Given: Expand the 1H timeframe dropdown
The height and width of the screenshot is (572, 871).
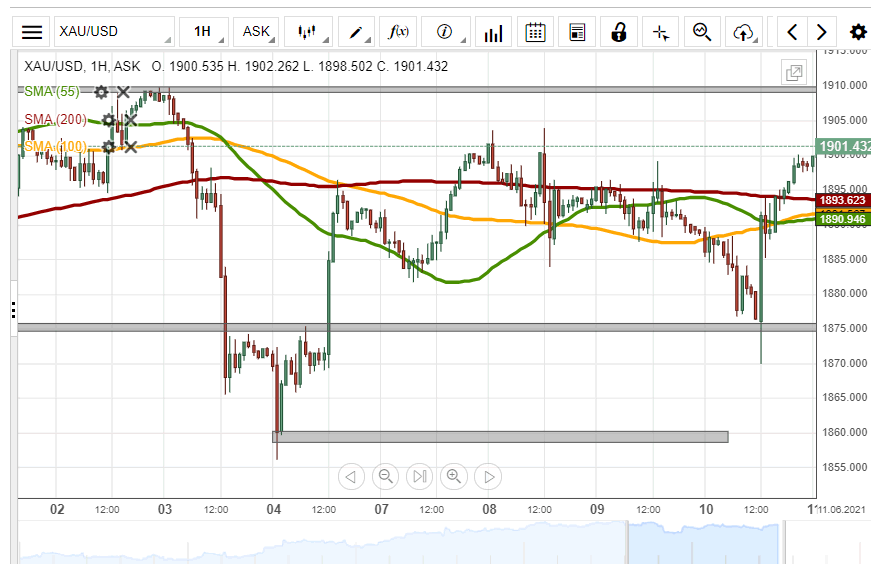Looking at the screenshot, I should (203, 32).
